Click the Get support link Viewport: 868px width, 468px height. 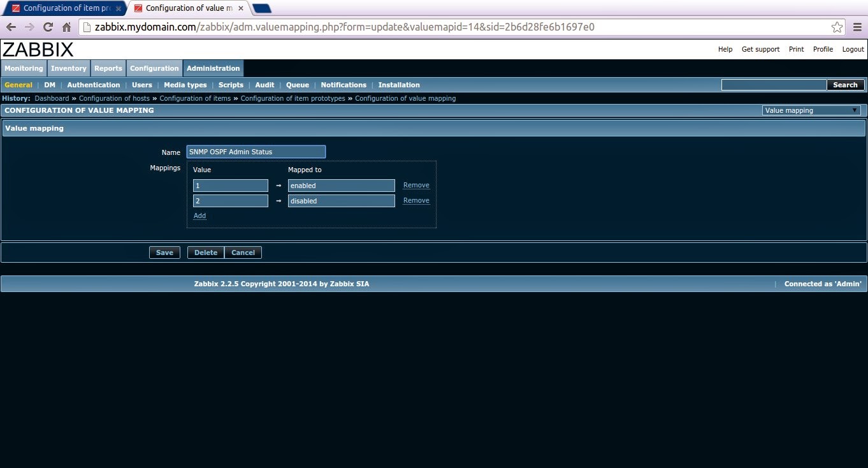point(760,49)
